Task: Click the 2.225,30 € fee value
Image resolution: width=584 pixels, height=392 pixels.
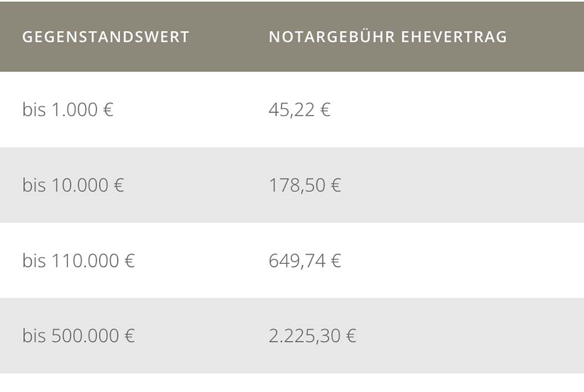Action: tap(312, 336)
